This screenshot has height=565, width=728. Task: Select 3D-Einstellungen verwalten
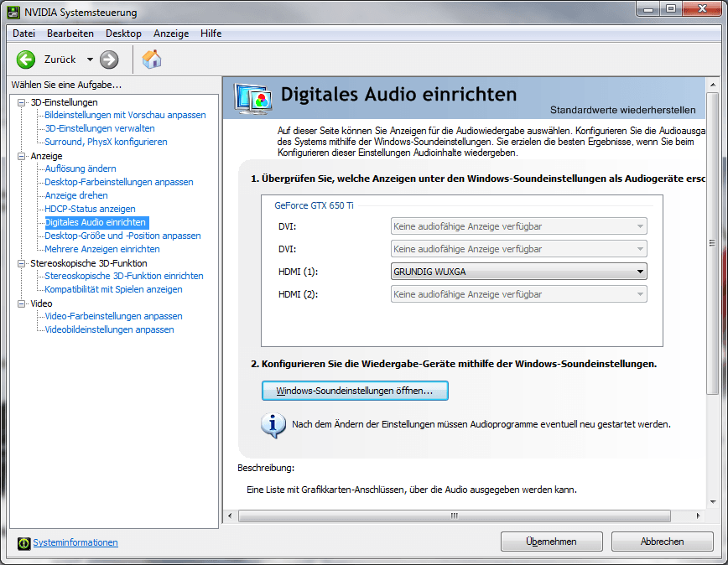pos(99,128)
